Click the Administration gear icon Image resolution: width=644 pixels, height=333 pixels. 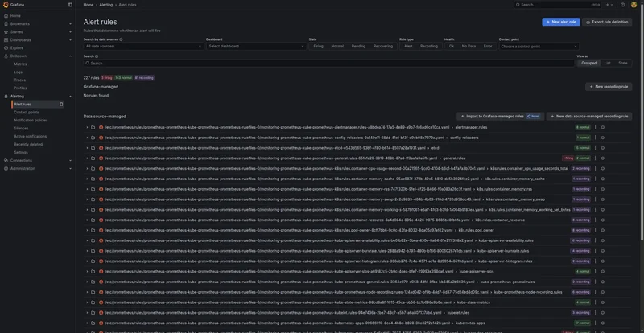pos(6,168)
